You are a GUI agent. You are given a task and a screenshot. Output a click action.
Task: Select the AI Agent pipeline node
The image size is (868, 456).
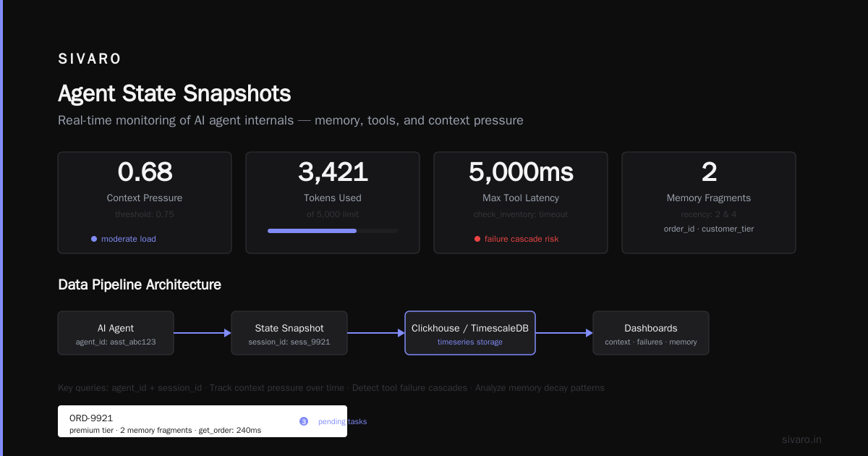point(116,333)
